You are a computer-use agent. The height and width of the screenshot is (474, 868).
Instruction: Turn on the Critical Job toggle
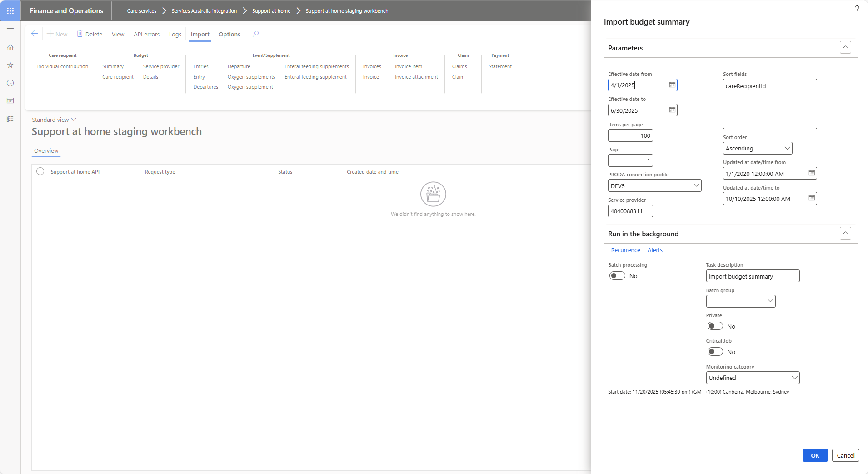[x=715, y=352]
